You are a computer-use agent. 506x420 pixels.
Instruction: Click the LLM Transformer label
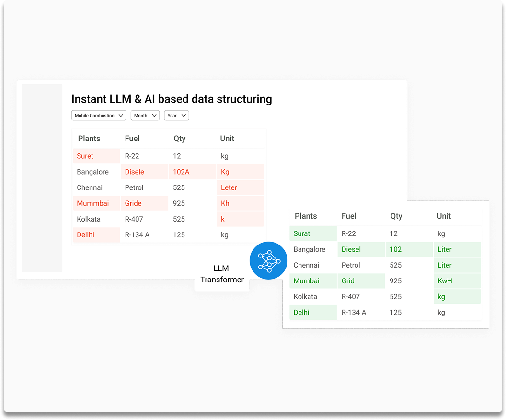click(x=221, y=274)
